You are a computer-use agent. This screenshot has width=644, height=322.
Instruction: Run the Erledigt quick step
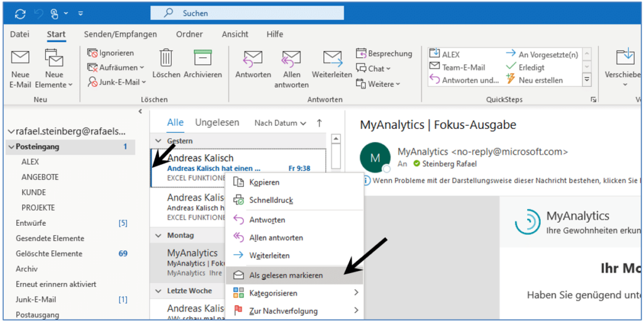point(525,67)
